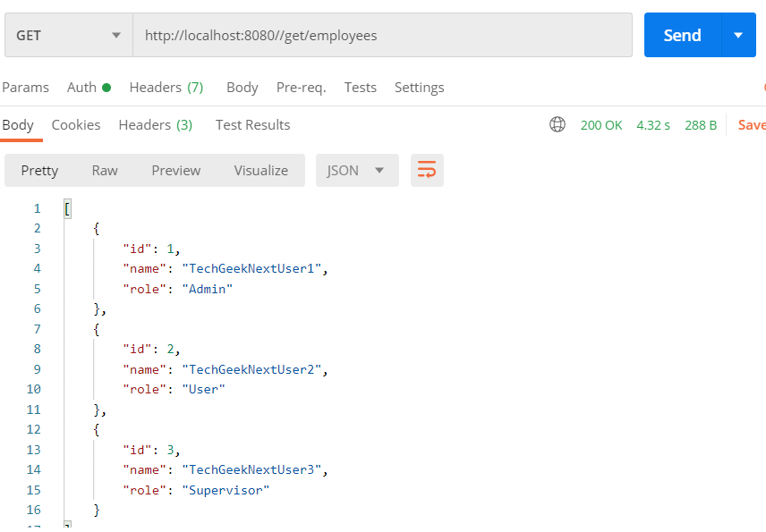The width and height of the screenshot is (766, 532).
Task: Click line number 12 in gutter
Action: coord(34,429)
